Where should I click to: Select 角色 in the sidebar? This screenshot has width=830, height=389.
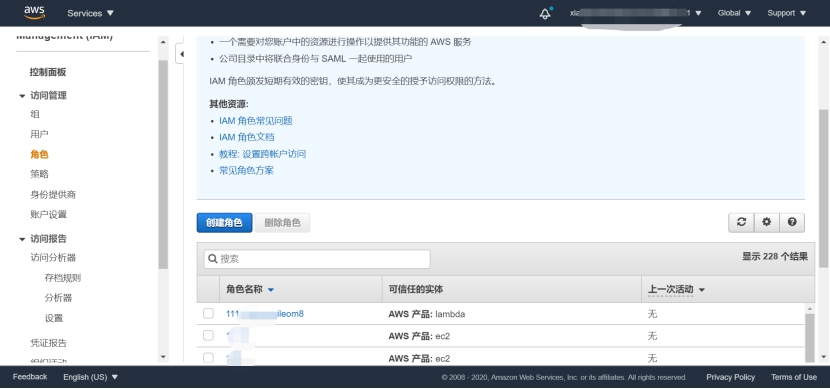point(39,155)
